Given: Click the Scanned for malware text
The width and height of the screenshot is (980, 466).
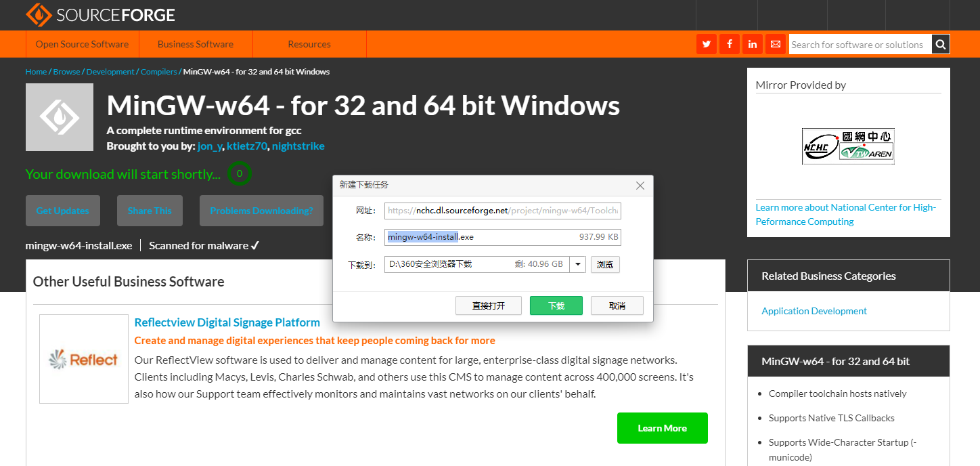Looking at the screenshot, I should [204, 245].
